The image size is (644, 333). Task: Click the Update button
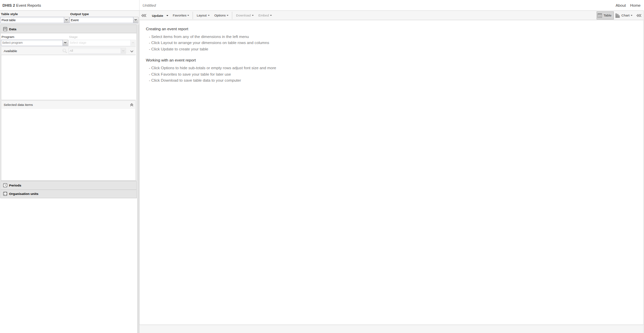pos(157,16)
